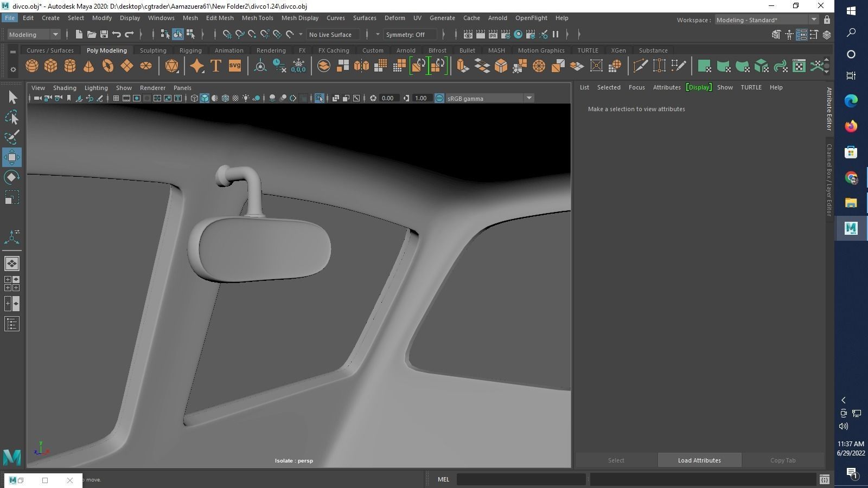Create a polygon cone from the shelf
Image resolution: width=868 pixels, height=488 pixels.
pyautogui.click(x=89, y=66)
